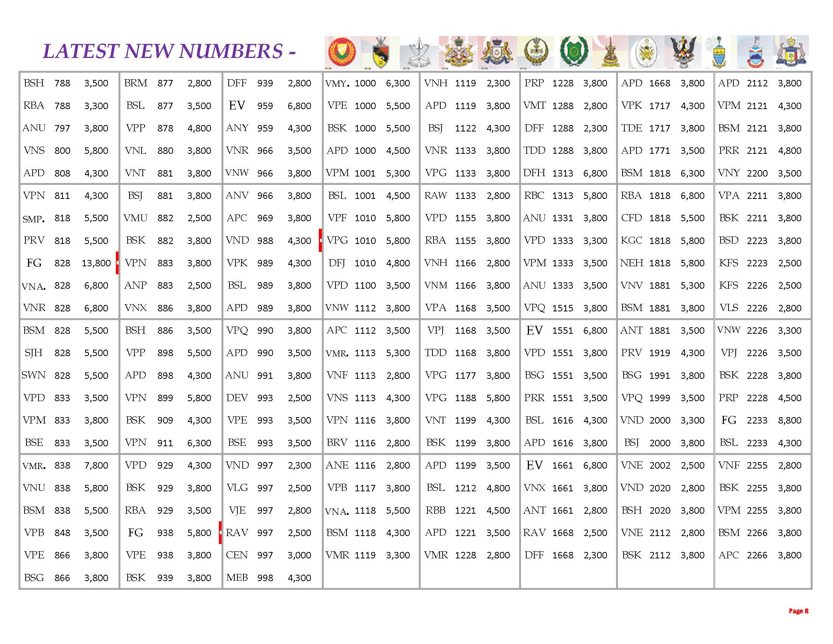
Task: Click the Johor crest with two tigers
Action: click(x=497, y=52)
